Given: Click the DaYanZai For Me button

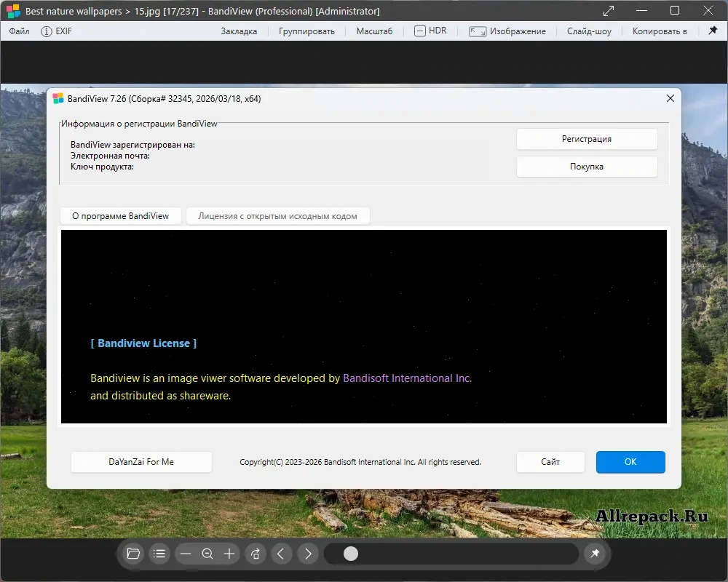Looking at the screenshot, I should pyautogui.click(x=141, y=462).
